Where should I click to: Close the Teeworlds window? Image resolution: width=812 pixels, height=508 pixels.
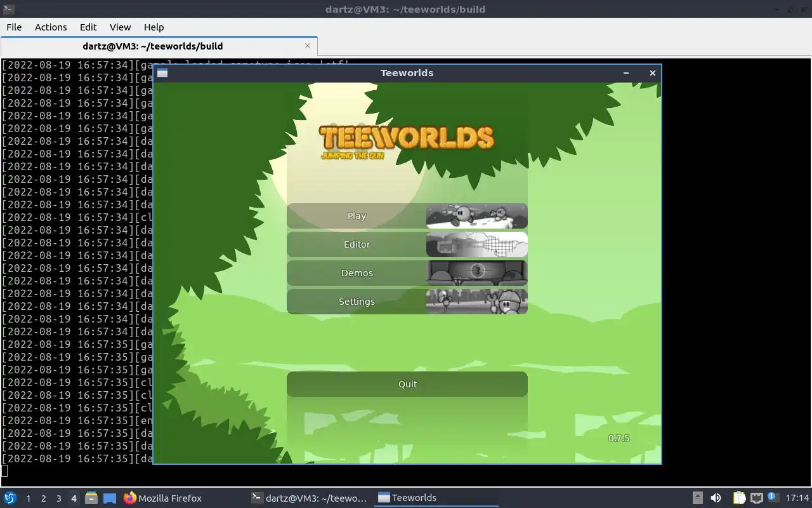(652, 73)
